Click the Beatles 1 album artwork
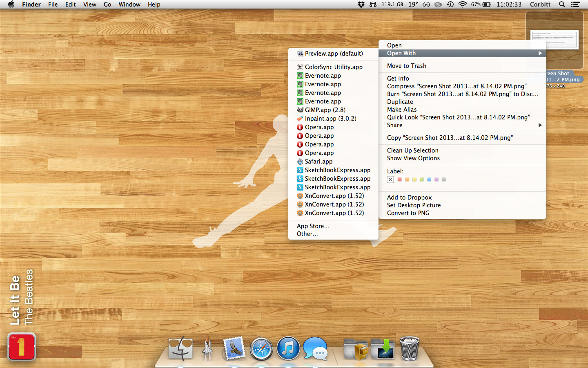 [x=22, y=347]
